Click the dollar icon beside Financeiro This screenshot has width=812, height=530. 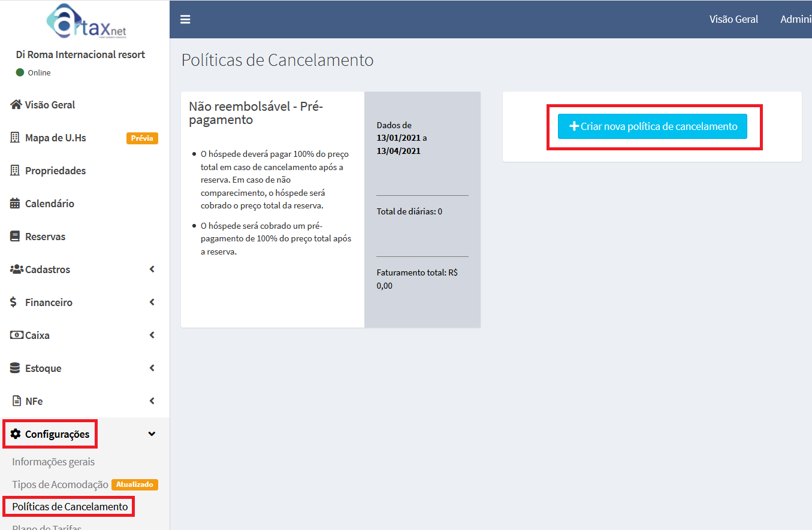14,302
